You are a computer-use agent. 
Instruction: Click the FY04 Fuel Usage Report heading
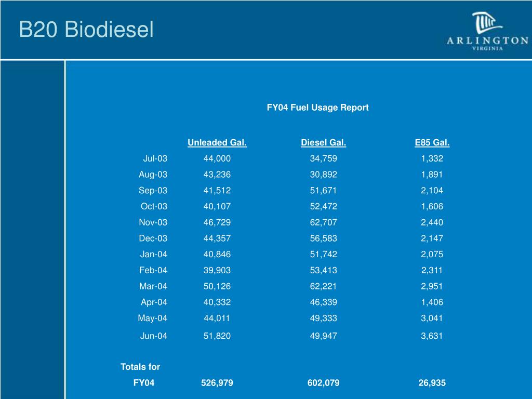click(x=317, y=108)
